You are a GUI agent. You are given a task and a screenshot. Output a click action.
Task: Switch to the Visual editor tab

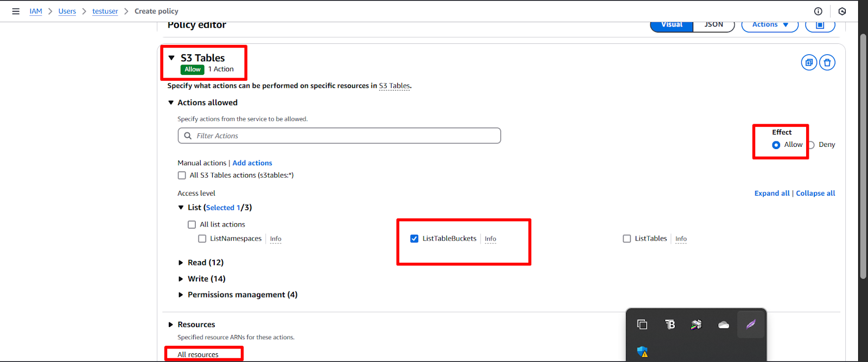click(672, 25)
